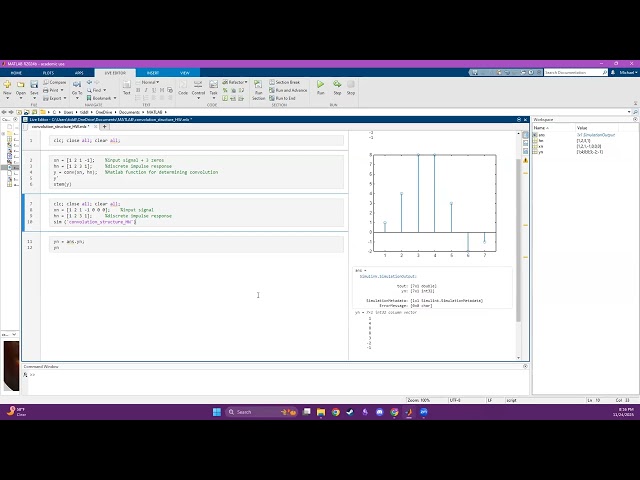The height and width of the screenshot is (480, 640).
Task: Toggle italic text formatting
Action: coord(146,90)
